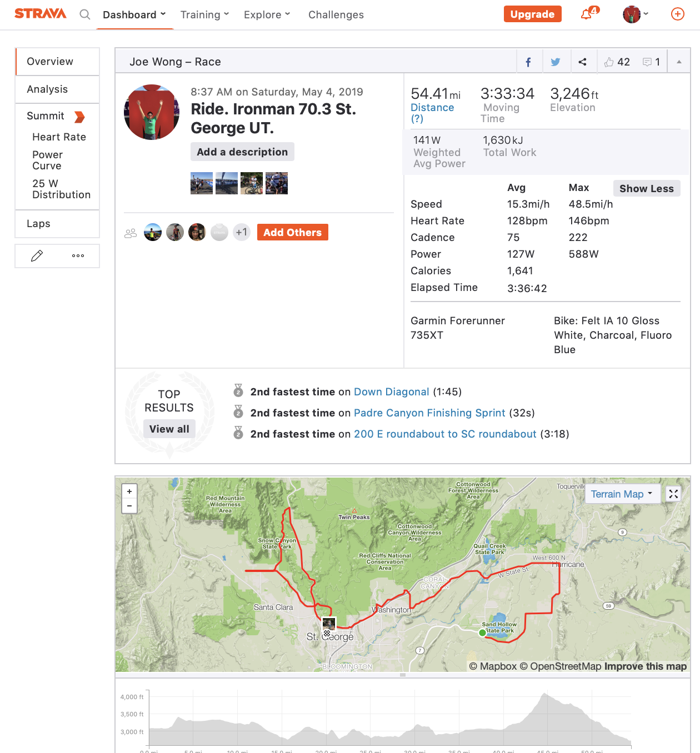
Task: Expand the Training menu
Action: tap(204, 15)
